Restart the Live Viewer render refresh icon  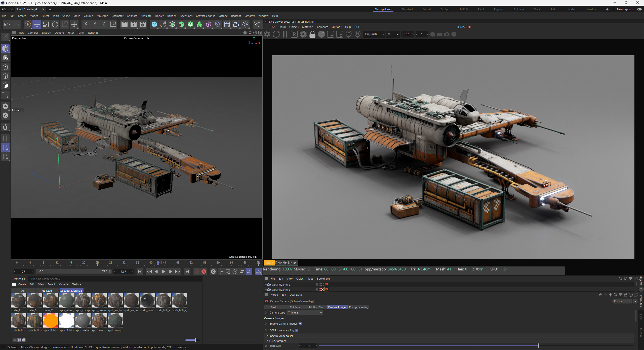276,34
